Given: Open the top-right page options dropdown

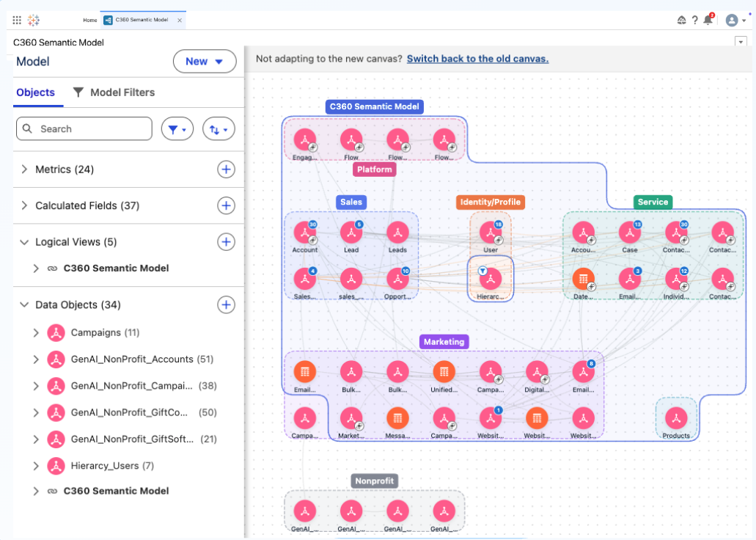Looking at the screenshot, I should (741, 42).
